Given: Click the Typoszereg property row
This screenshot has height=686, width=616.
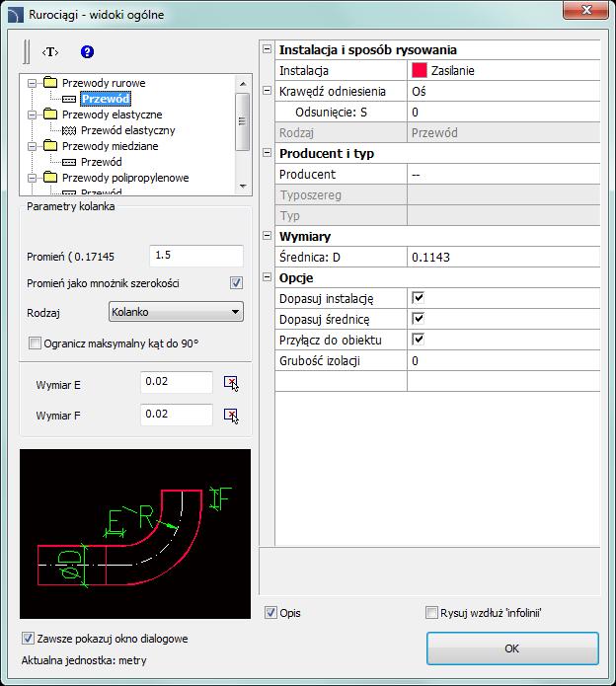Looking at the screenshot, I should [437, 194].
